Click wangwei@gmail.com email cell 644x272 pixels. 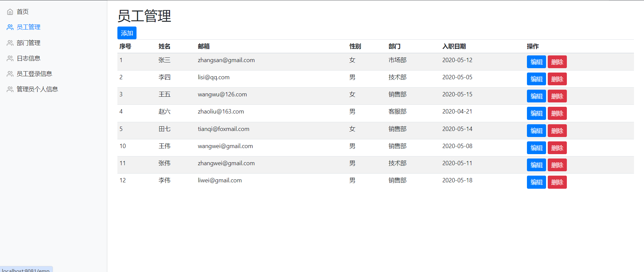(225, 146)
